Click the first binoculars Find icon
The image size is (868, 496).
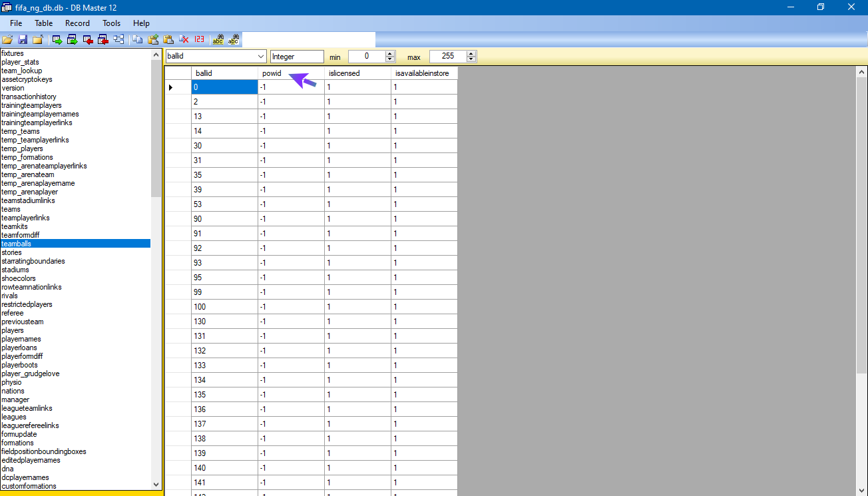click(218, 40)
